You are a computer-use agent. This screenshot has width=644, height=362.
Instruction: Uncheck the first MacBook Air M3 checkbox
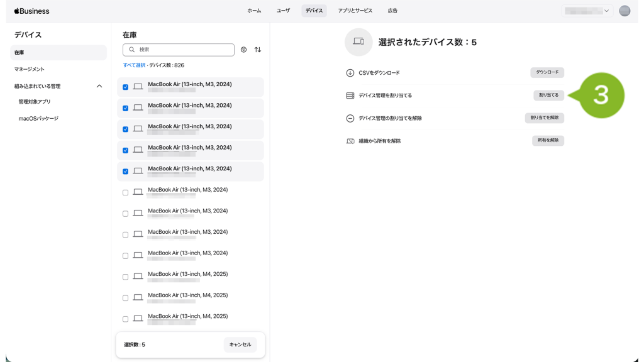(x=125, y=87)
